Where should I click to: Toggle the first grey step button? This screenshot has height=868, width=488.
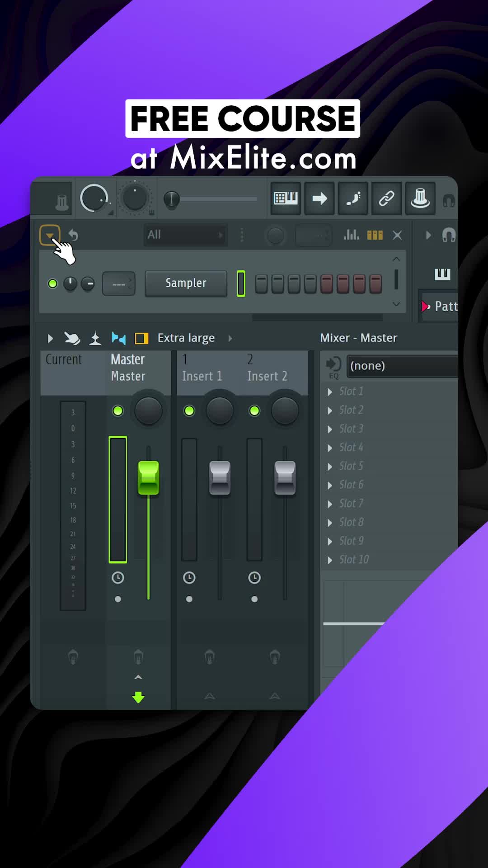tap(262, 284)
